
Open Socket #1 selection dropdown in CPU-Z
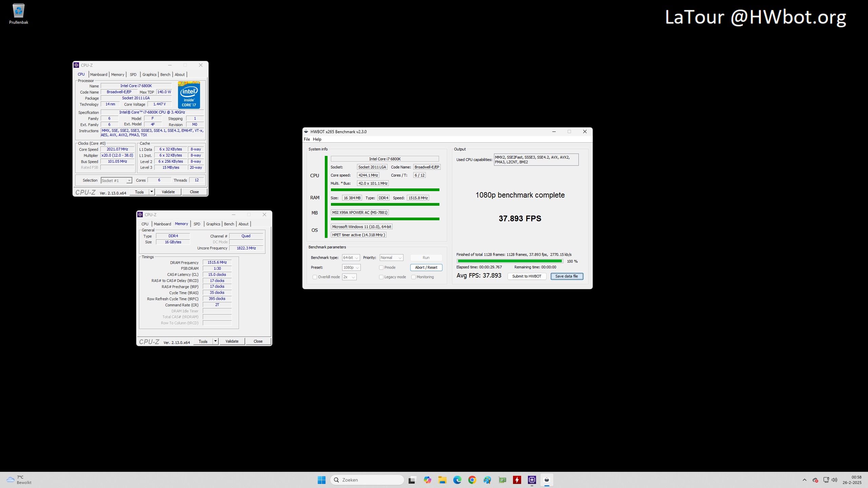tap(116, 180)
